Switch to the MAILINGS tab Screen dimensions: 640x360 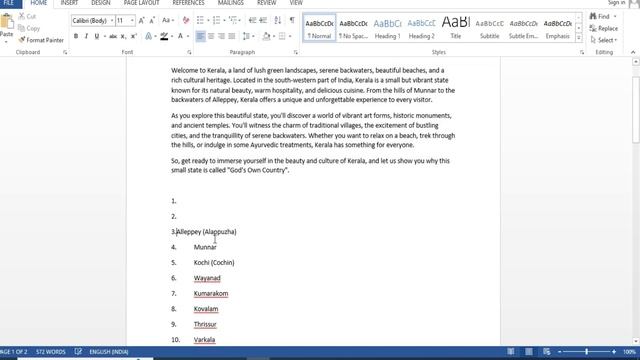coord(231,3)
